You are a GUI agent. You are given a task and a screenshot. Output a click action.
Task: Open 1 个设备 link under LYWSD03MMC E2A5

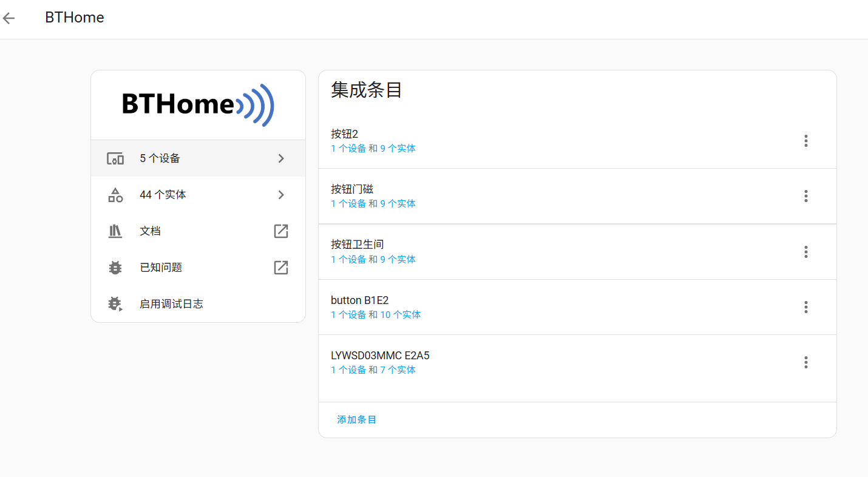[348, 370]
